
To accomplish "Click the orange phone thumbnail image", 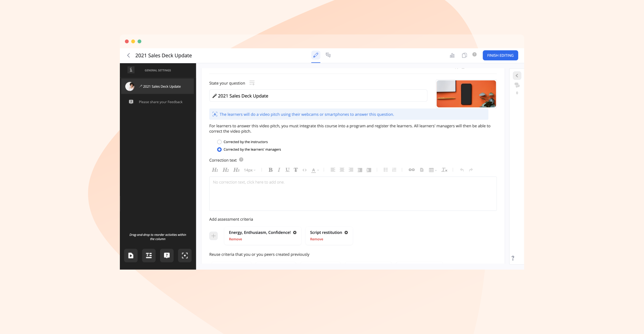I will [466, 94].
